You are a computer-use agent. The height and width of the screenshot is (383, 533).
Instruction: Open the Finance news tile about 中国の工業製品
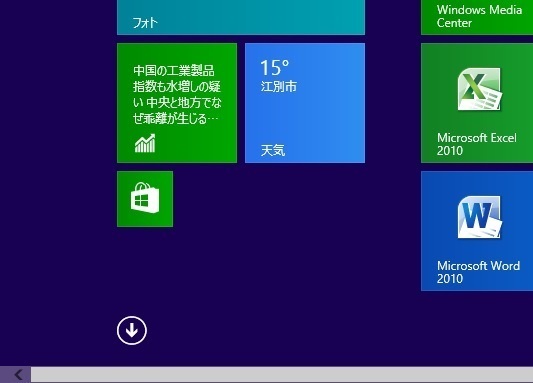pos(177,103)
